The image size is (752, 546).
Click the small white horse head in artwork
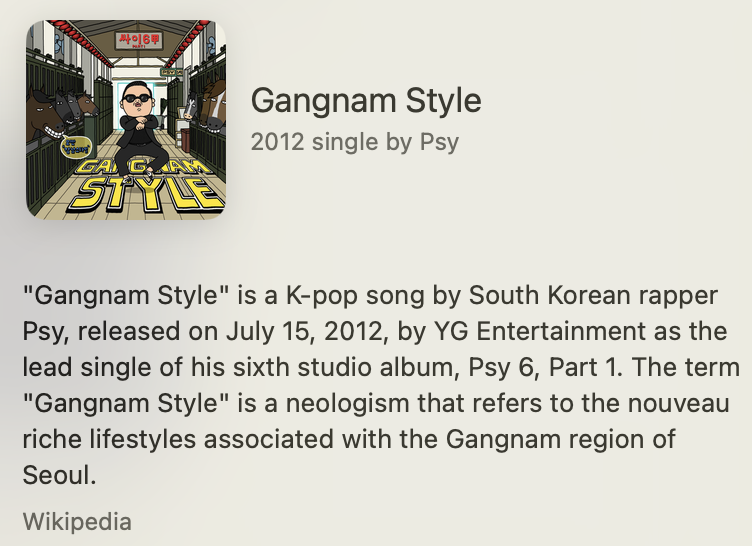pyautogui.click(x=190, y=106)
